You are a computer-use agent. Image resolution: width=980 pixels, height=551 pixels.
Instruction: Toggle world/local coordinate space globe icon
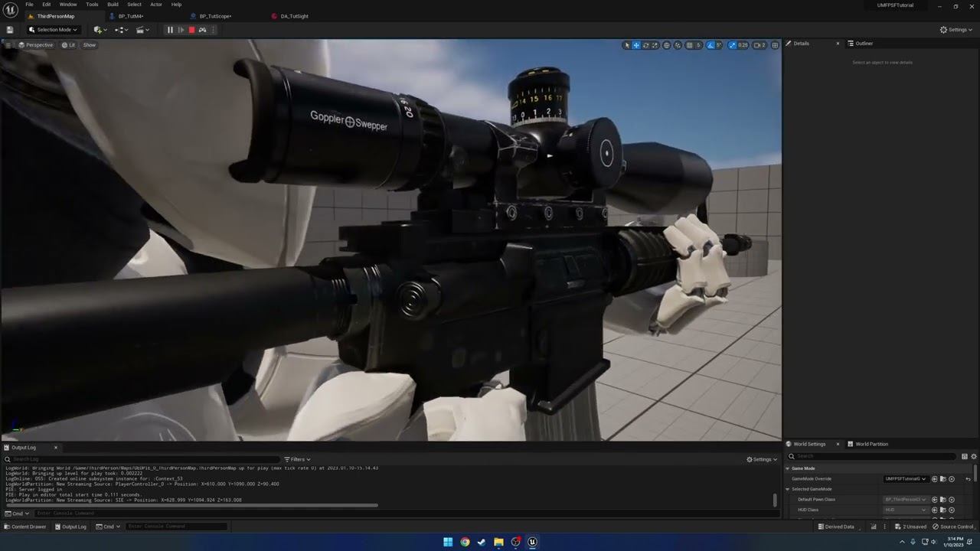[666, 45]
